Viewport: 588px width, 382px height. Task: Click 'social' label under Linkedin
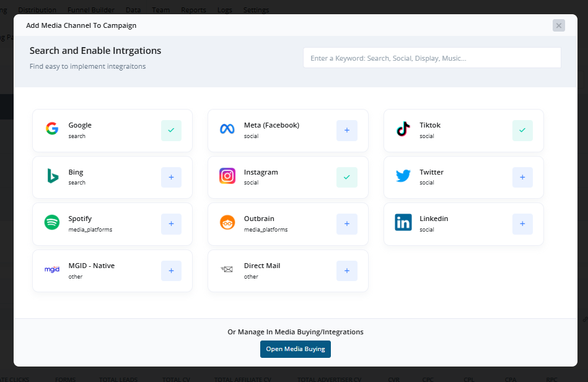[427, 230]
